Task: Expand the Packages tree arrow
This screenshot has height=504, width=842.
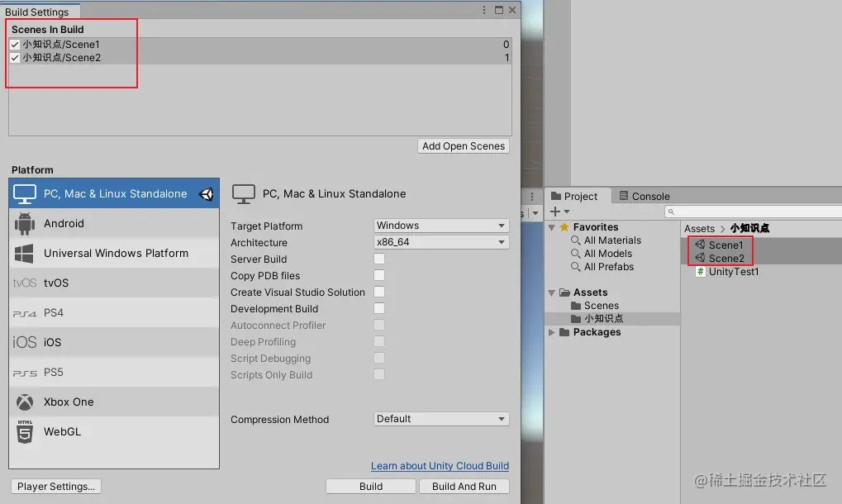Action: 551,332
